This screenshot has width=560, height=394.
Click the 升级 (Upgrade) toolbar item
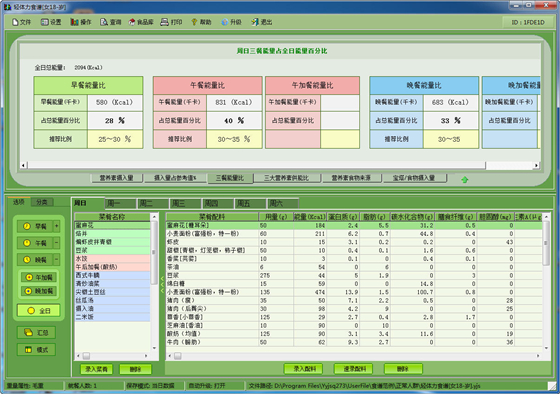click(231, 22)
